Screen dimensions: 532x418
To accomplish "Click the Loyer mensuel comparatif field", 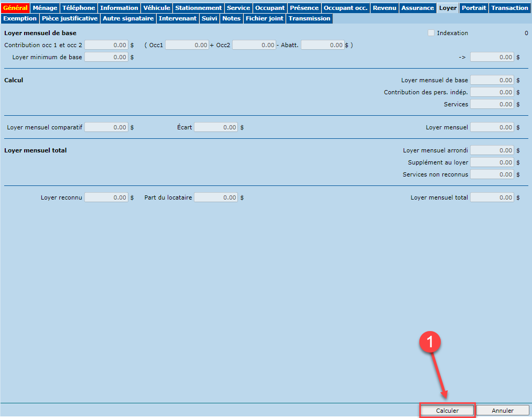I will coord(106,127).
